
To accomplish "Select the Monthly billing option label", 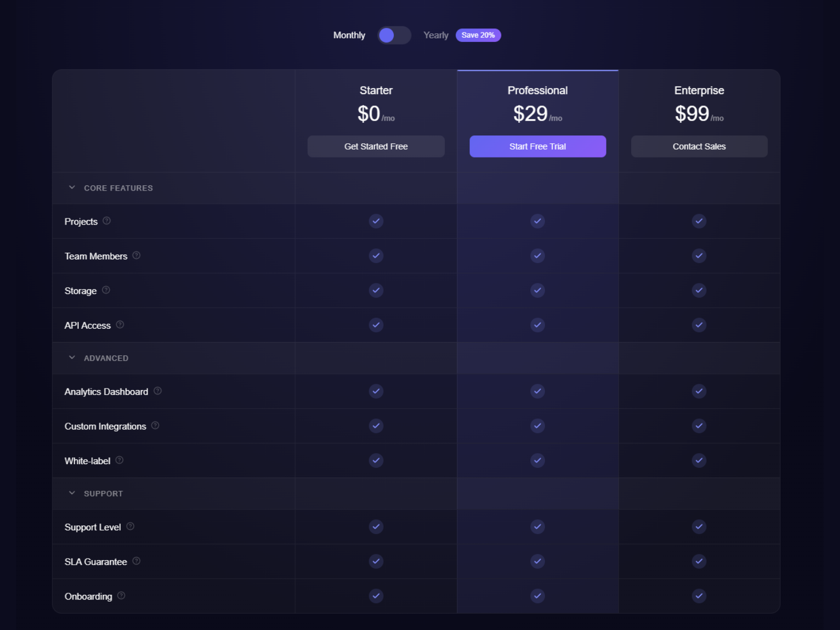I will (x=349, y=35).
